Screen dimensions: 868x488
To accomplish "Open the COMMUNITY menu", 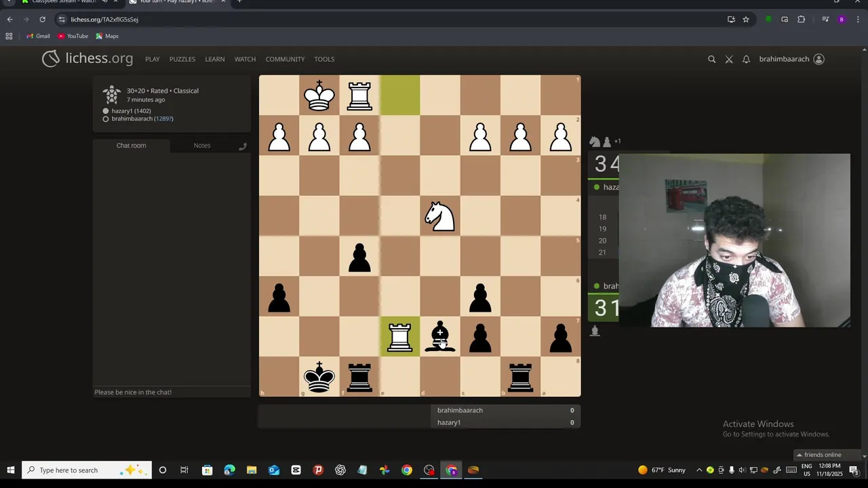I will (285, 59).
